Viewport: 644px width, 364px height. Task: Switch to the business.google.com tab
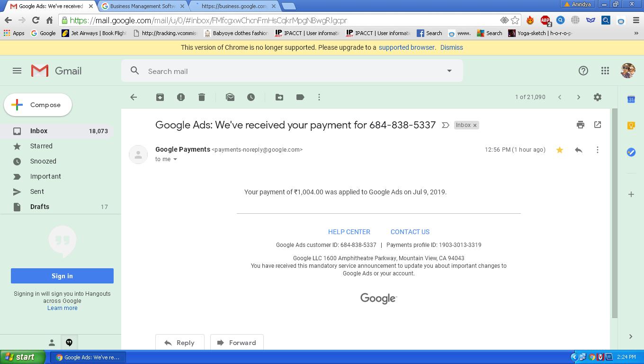pyautogui.click(x=234, y=6)
